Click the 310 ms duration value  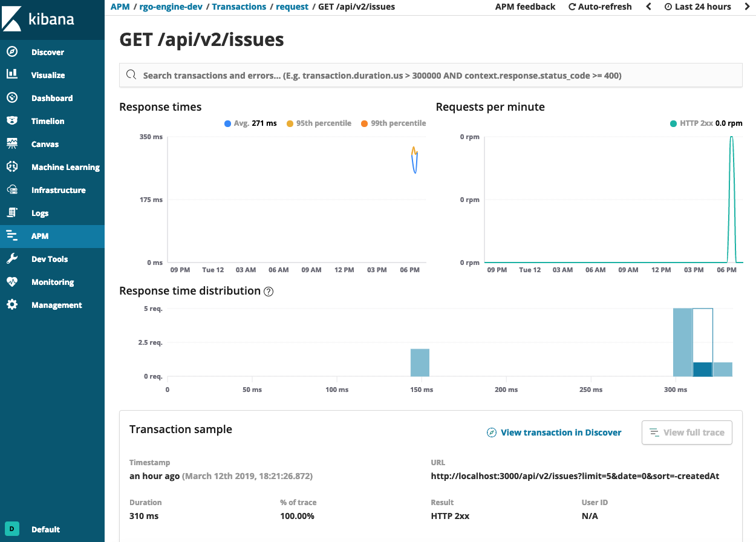tap(144, 516)
